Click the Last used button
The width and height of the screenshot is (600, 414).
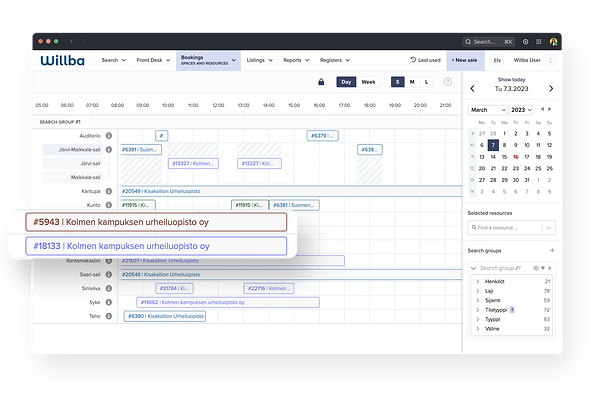(x=425, y=60)
